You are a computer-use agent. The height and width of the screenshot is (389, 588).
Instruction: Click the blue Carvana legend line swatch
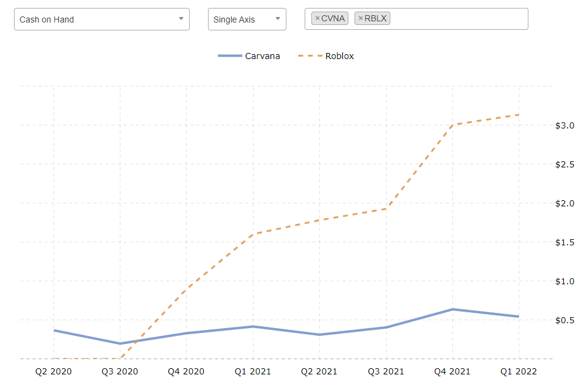point(230,56)
